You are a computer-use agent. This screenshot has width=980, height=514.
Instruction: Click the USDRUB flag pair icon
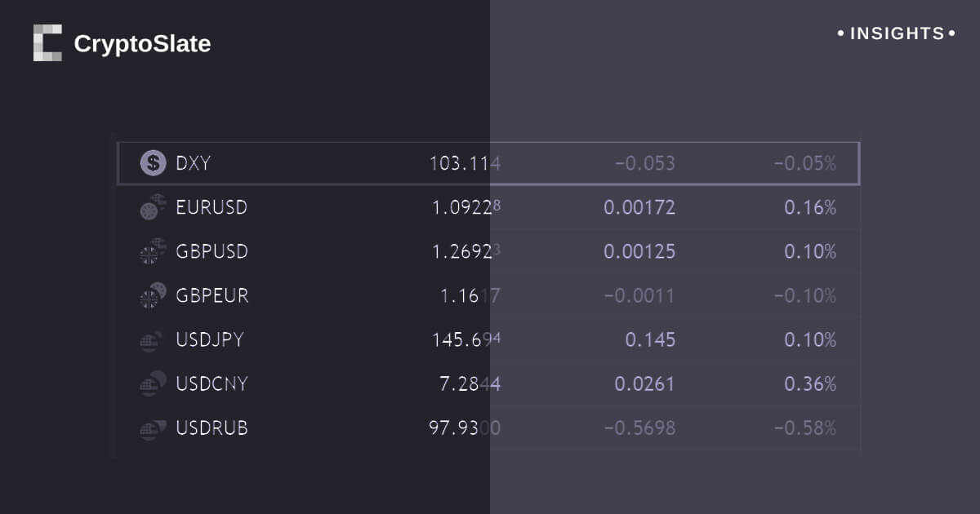[153, 428]
